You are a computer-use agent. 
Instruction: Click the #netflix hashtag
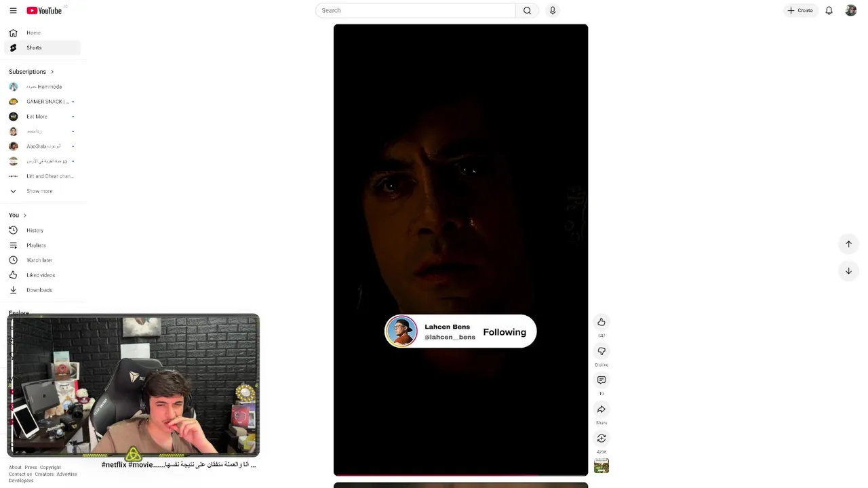114,465
